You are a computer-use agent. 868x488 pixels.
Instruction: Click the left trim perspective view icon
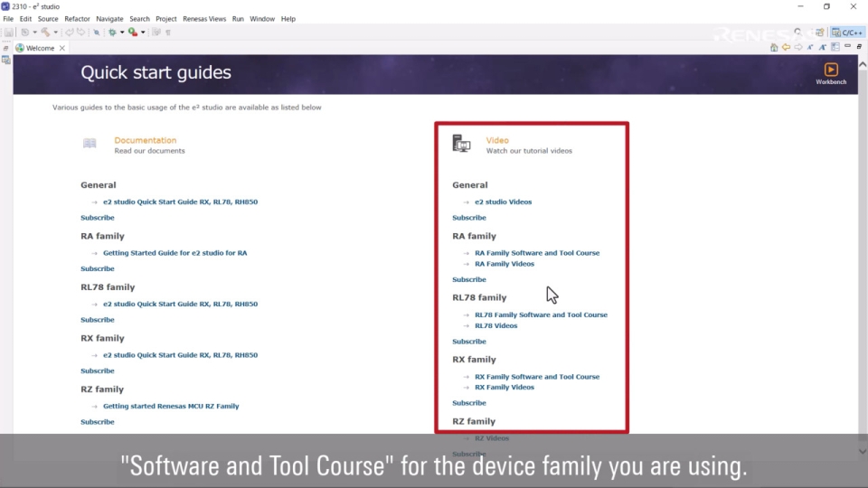pyautogui.click(x=6, y=60)
